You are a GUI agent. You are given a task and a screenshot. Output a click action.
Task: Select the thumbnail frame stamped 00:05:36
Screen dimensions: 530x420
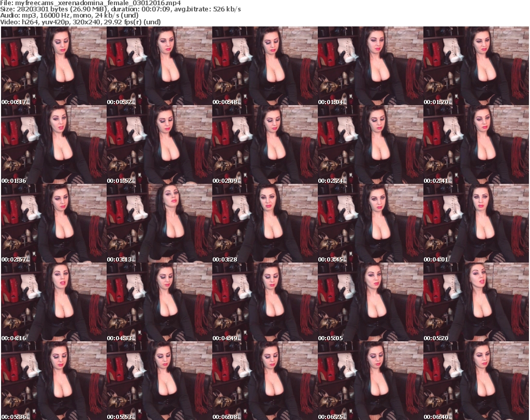click(54, 381)
